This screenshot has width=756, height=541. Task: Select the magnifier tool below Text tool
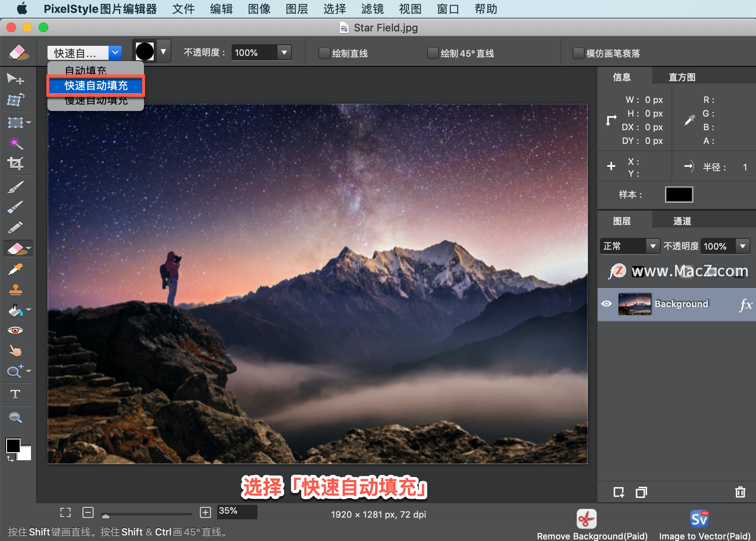pyautogui.click(x=15, y=418)
